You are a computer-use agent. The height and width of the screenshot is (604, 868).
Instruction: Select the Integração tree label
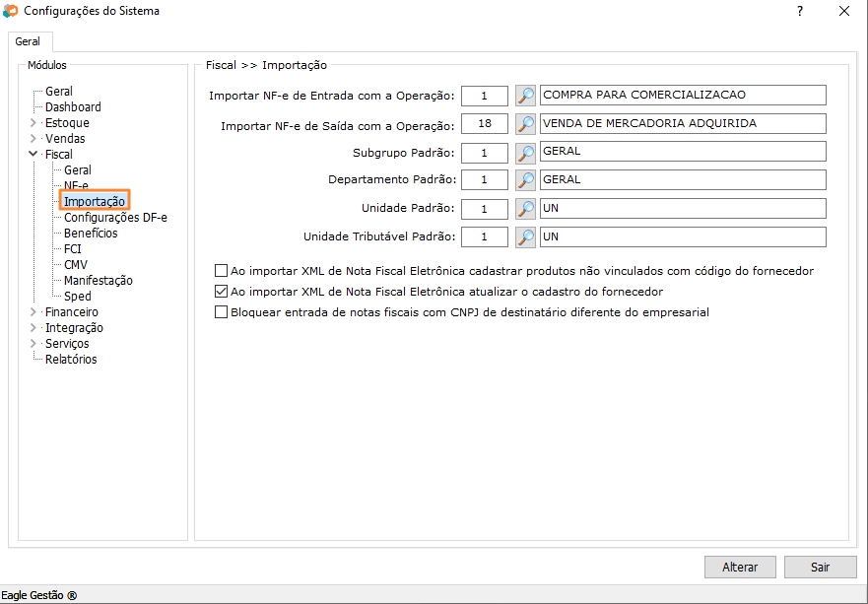coord(74,328)
